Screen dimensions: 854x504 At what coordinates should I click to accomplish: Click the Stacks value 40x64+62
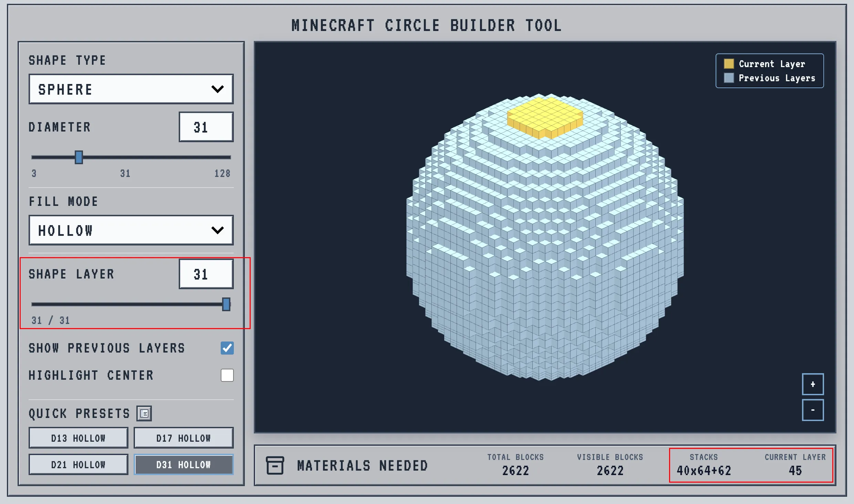pyautogui.click(x=704, y=471)
